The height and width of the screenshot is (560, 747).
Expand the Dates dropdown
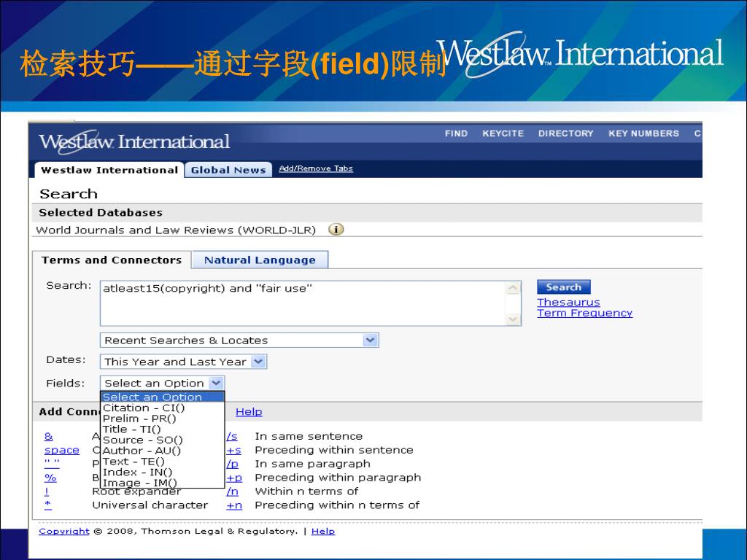pyautogui.click(x=258, y=362)
